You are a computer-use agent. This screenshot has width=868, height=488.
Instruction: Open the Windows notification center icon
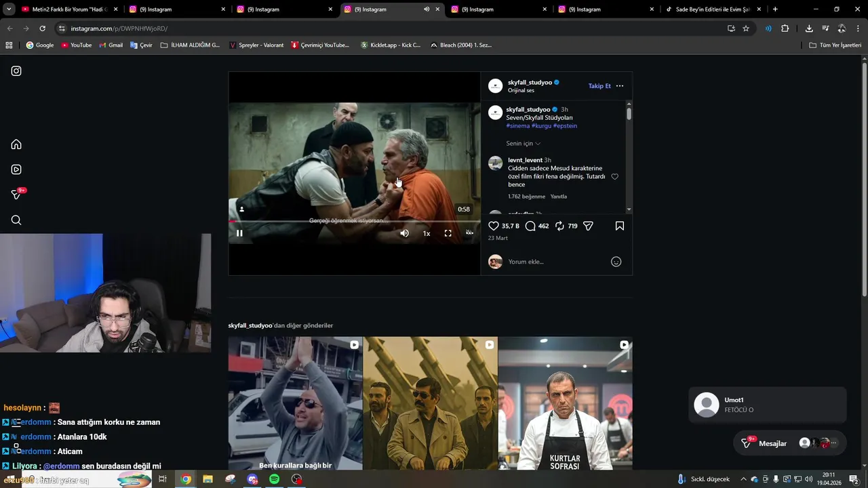(854, 479)
